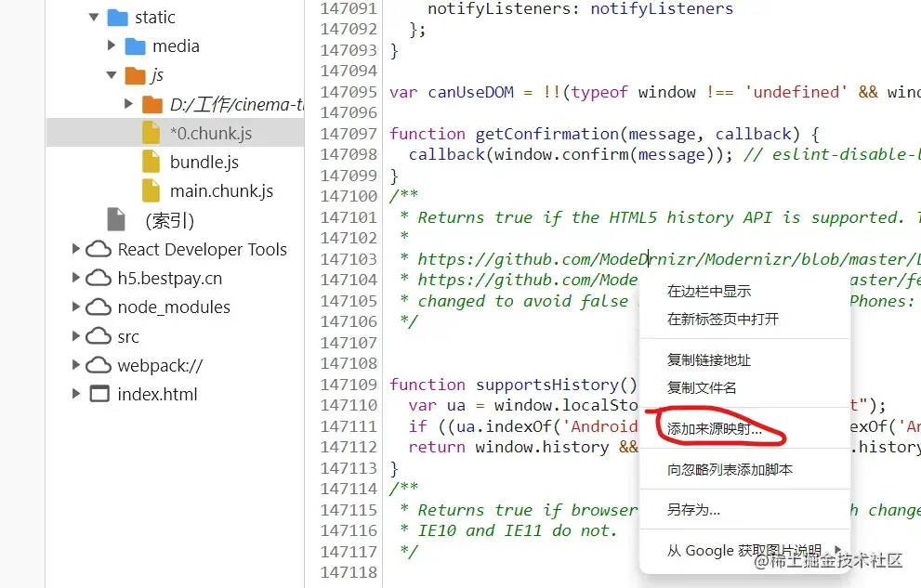Expand the h5.bestpay.cn node arrow

pyautogui.click(x=76, y=277)
